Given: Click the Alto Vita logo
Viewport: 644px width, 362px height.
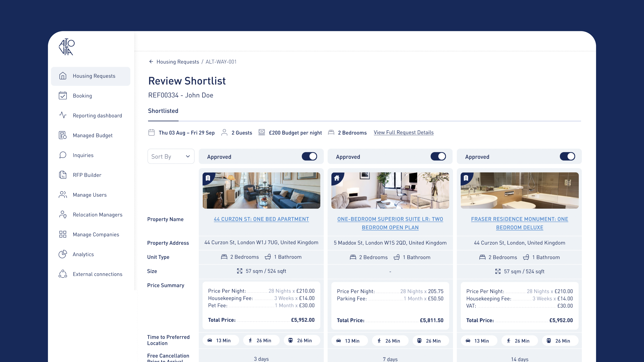Looking at the screenshot, I should click(x=67, y=47).
